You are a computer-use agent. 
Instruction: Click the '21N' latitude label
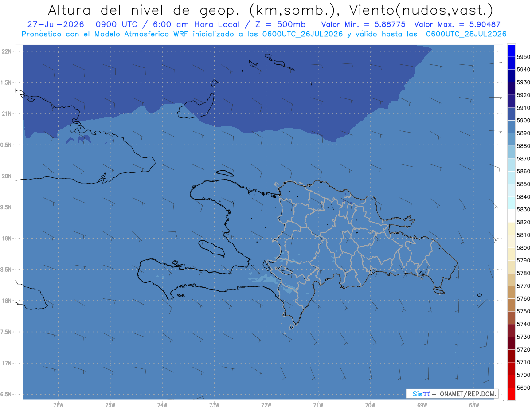(7, 114)
